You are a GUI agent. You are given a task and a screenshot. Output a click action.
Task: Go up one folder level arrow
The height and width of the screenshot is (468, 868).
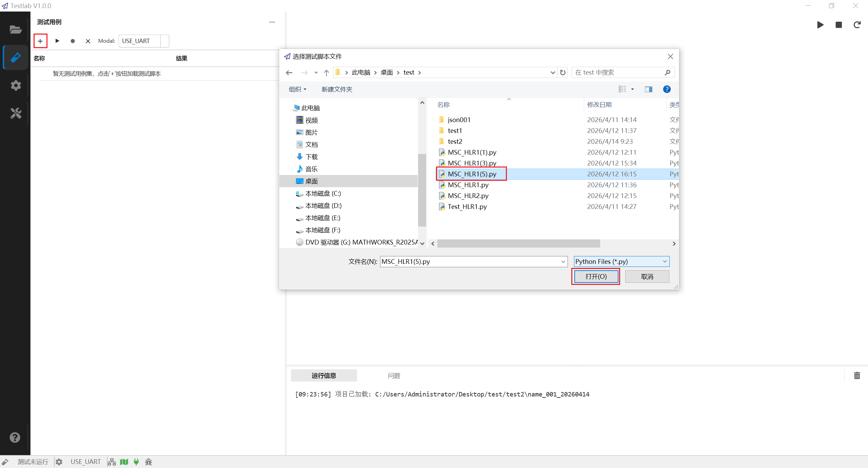click(327, 73)
